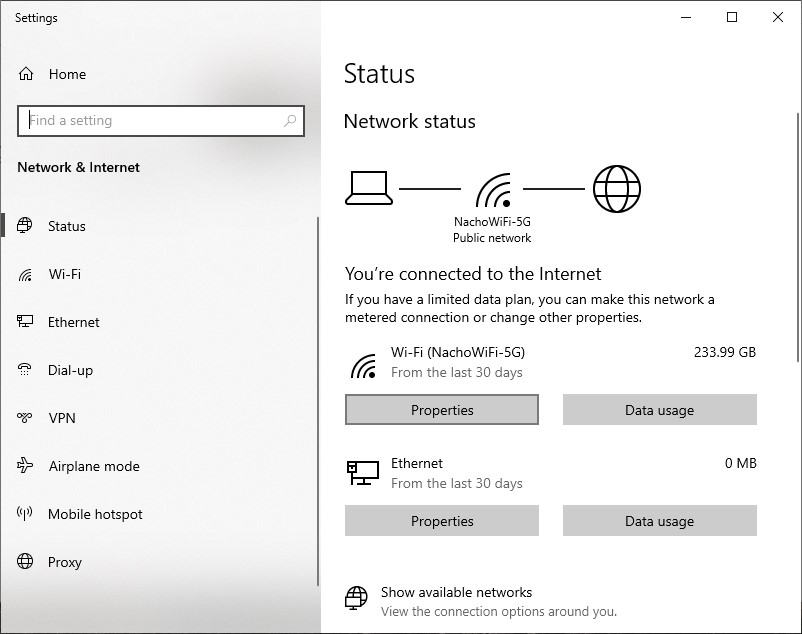This screenshot has width=802, height=634.
Task: Click the Home icon at the top
Action: click(25, 73)
